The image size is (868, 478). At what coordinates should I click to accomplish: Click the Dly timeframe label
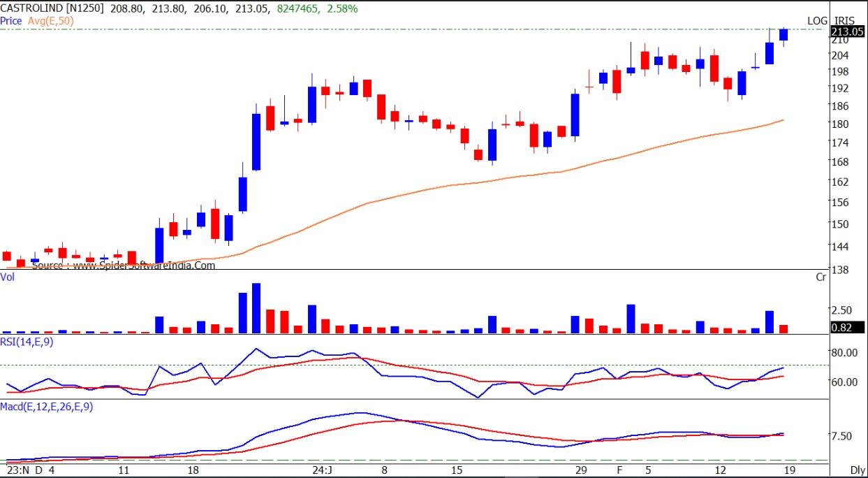[x=858, y=470]
